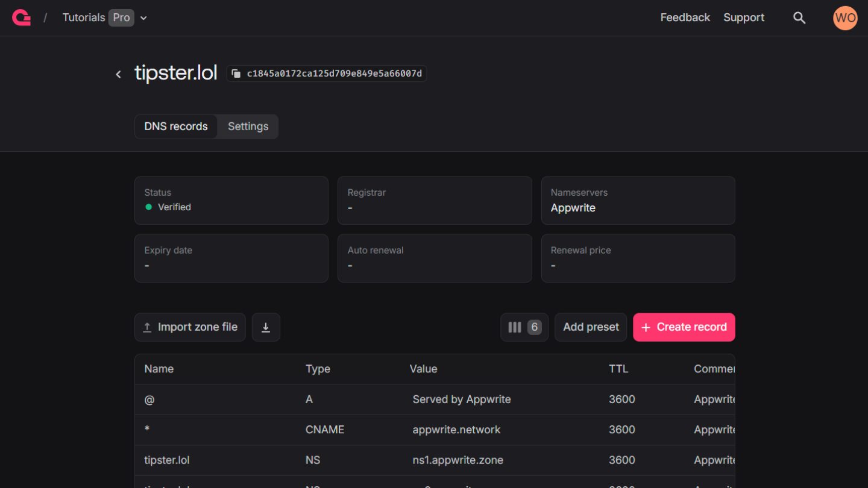Click the domain ID c1845a0172ca125d709e849e5a66007d
This screenshot has width=868, height=488.
coord(335,74)
